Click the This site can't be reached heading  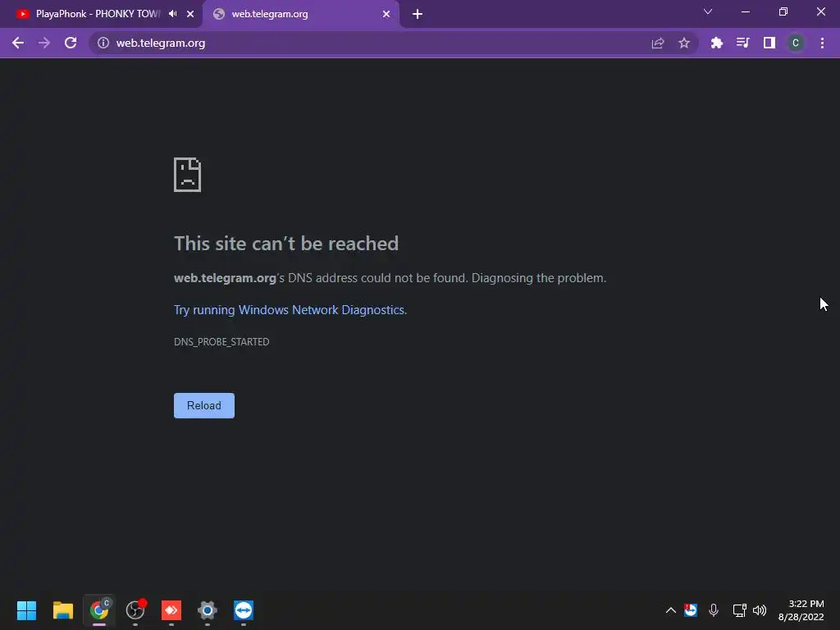(286, 244)
